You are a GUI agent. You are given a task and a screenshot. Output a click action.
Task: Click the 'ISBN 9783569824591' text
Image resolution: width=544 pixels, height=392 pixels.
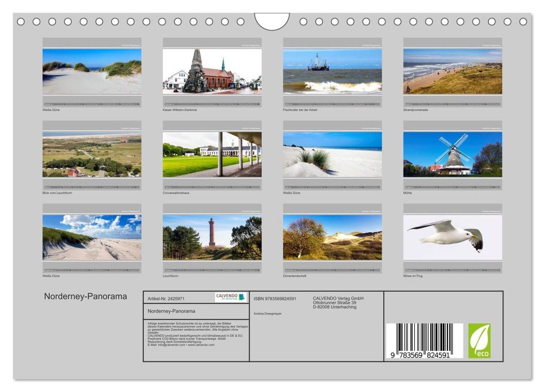(275, 299)
